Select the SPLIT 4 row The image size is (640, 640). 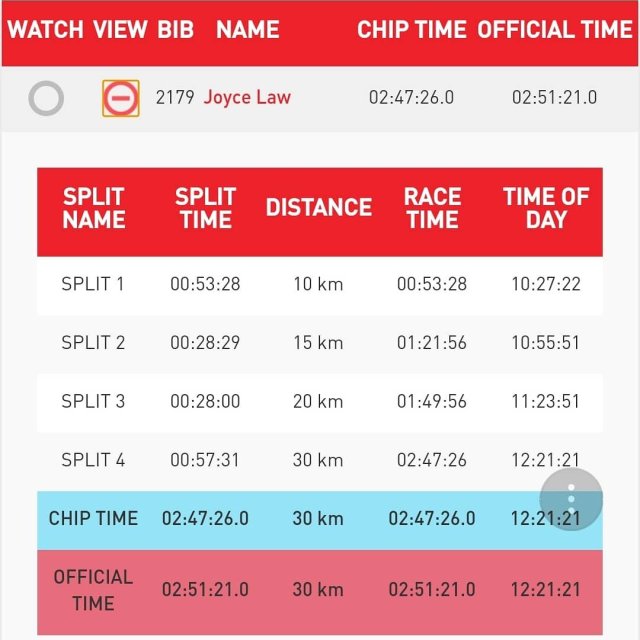click(320, 460)
